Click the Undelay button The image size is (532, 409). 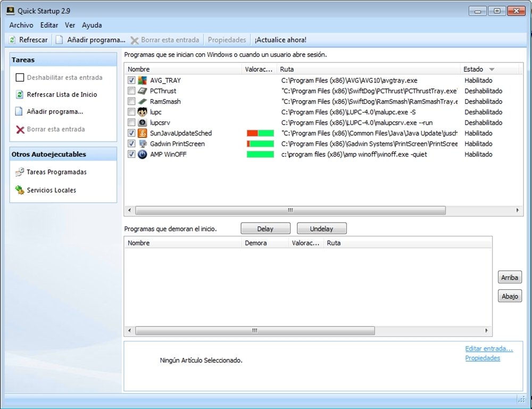click(x=322, y=228)
